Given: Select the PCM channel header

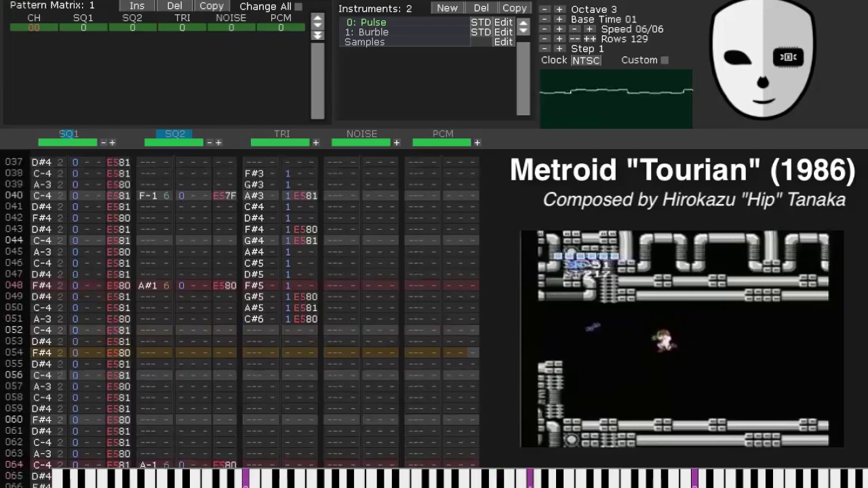Looking at the screenshot, I should tap(443, 134).
